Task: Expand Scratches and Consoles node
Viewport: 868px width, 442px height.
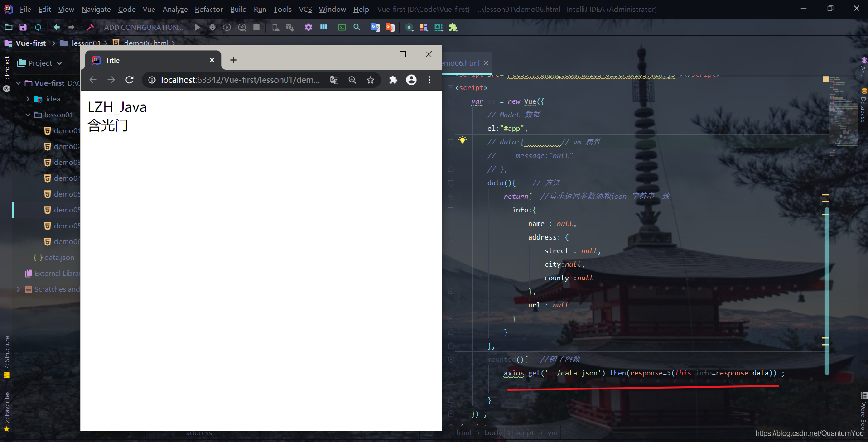Action: [19, 289]
